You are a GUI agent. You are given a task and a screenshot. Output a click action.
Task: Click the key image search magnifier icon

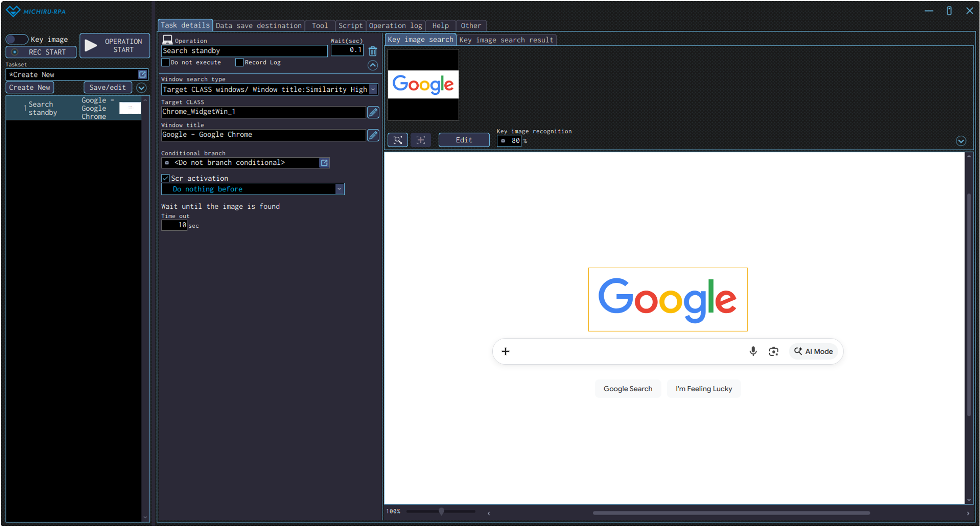coord(398,140)
